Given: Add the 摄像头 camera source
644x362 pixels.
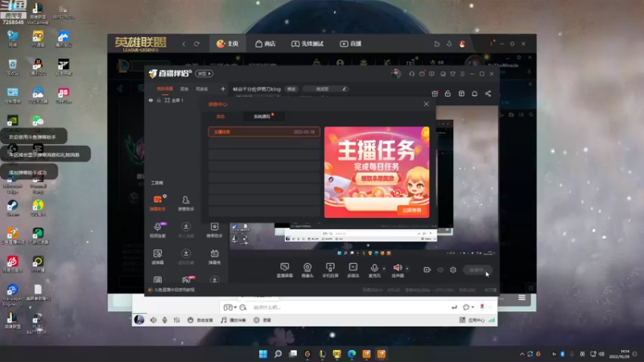Looking at the screenshot, I should tap(308, 270).
